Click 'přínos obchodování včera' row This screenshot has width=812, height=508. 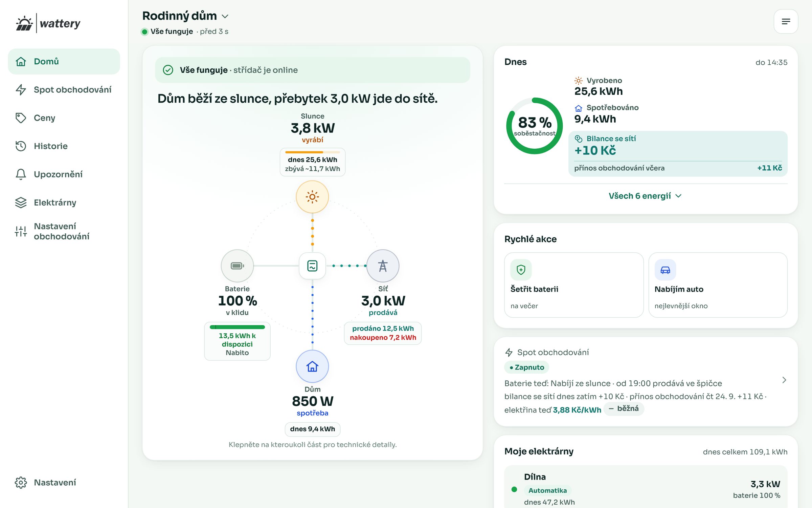(x=678, y=168)
